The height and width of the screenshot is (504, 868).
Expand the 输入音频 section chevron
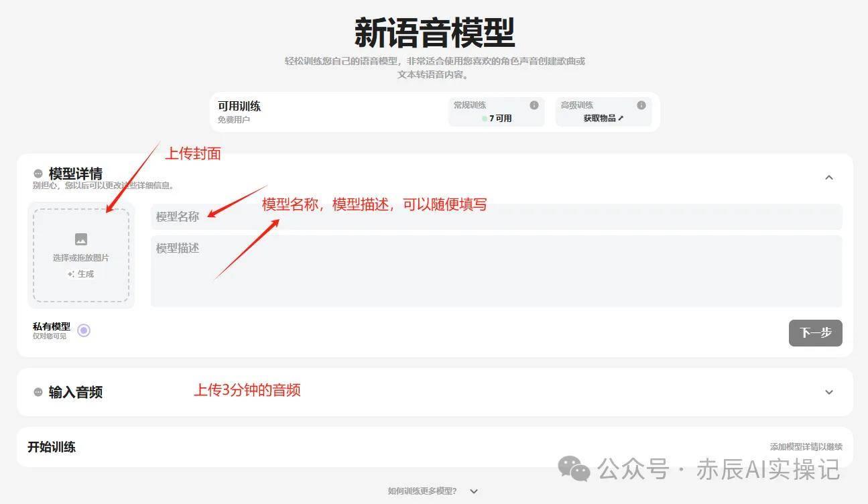pyautogui.click(x=829, y=392)
